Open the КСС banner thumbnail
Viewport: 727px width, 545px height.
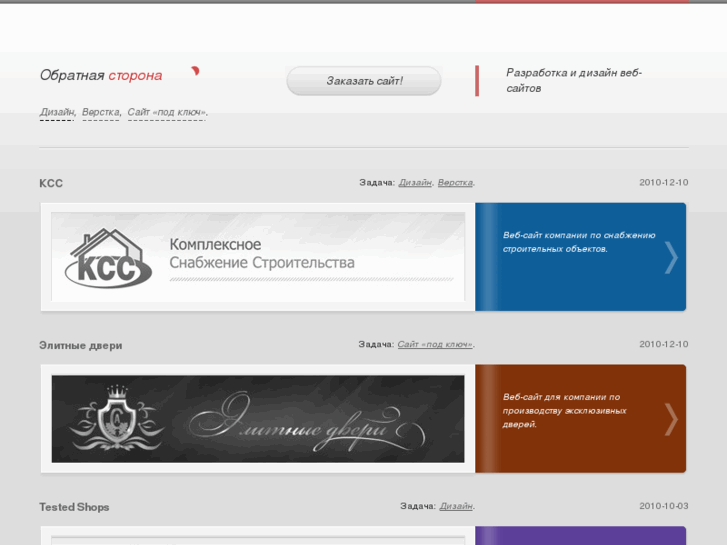[258, 257]
